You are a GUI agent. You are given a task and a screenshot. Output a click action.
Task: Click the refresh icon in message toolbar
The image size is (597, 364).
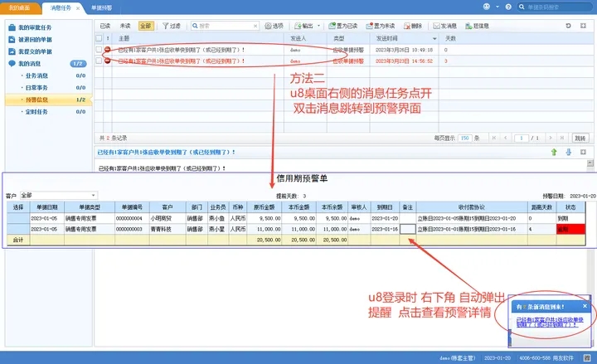point(568,26)
